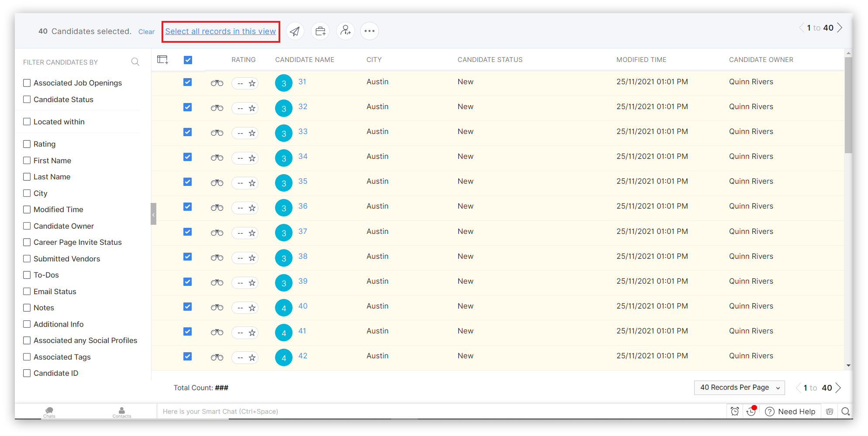The height and width of the screenshot is (436, 868).
Task: Enable the Candidate Status filter checkbox
Action: coord(27,100)
